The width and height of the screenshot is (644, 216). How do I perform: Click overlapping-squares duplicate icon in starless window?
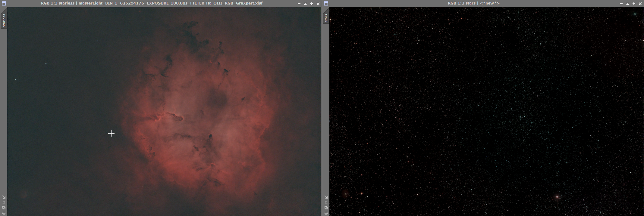[4, 208]
